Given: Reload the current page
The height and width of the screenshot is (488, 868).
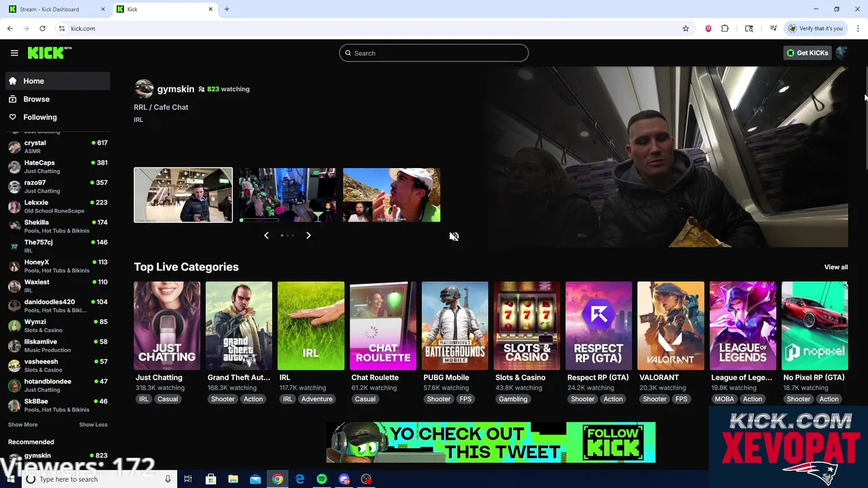Looking at the screenshot, I should pyautogui.click(x=42, y=28).
